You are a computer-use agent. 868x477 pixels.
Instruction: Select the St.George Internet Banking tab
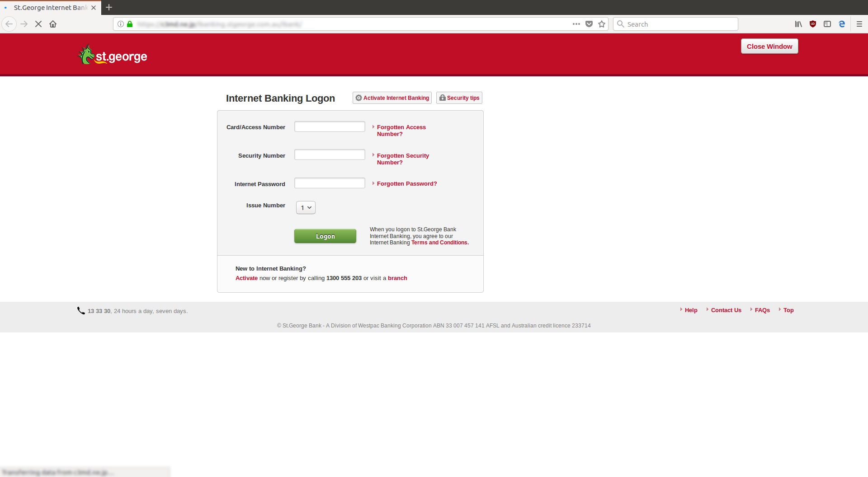(50, 8)
